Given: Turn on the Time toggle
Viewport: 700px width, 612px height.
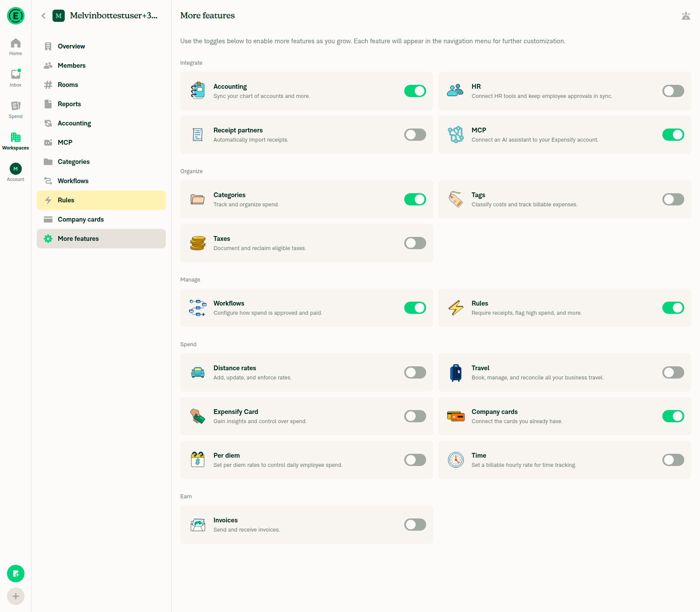Looking at the screenshot, I should 673,460.
